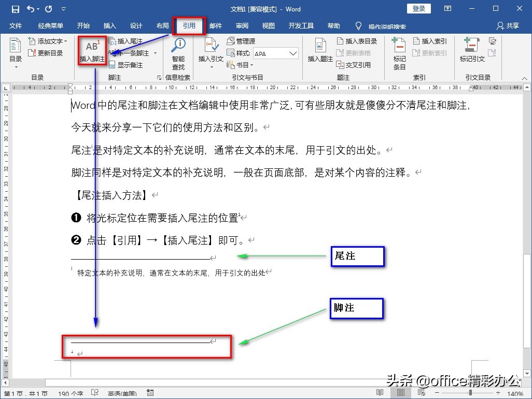
Task: Click insert table of authorities icon
Action: coord(492,41)
